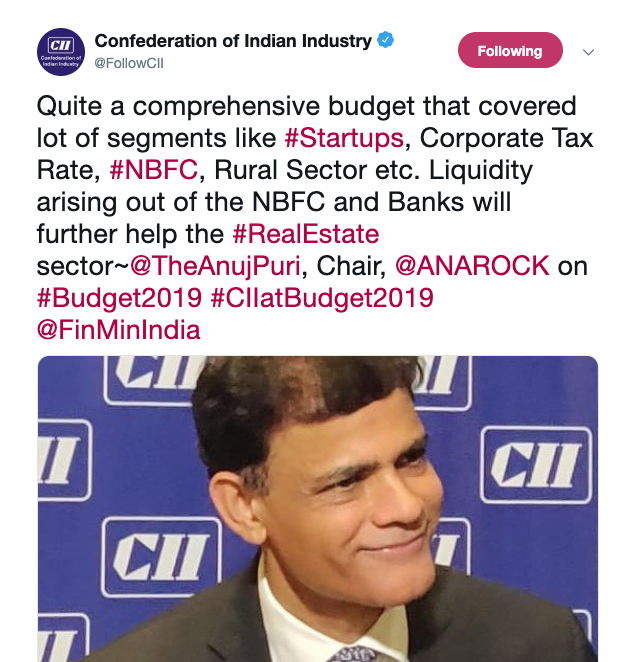
Task: Open the @ANAROCK mention
Action: (x=472, y=266)
